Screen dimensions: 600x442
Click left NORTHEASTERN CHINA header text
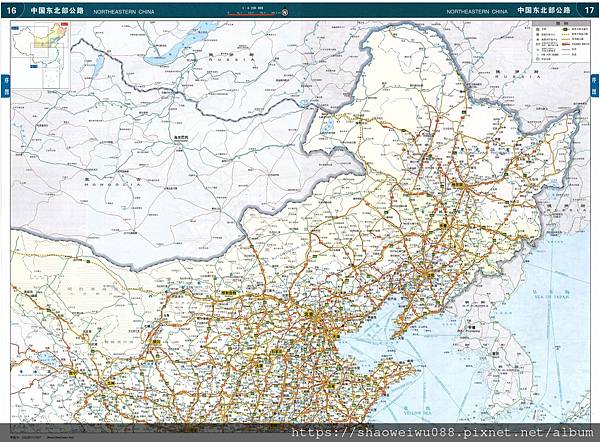coord(124,12)
